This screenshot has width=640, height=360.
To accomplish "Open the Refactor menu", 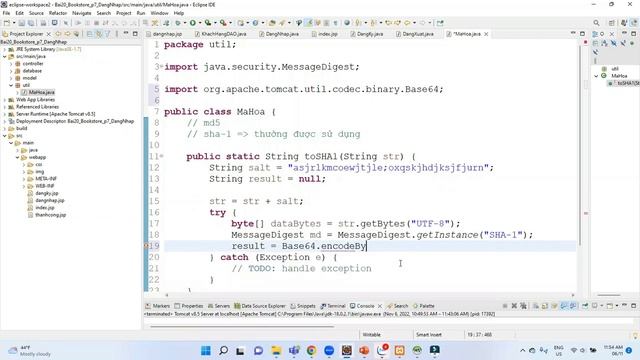I will tap(58, 13).
